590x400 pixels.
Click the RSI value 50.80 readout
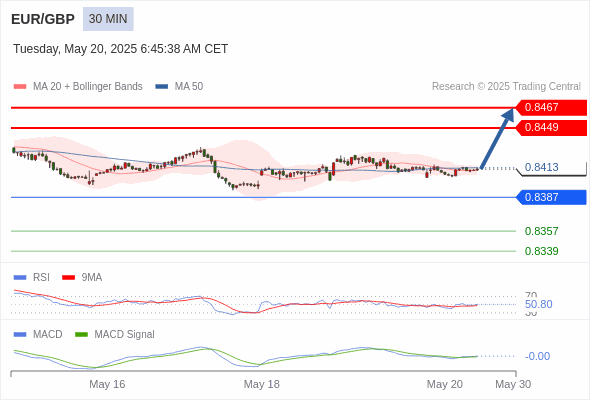(x=538, y=304)
